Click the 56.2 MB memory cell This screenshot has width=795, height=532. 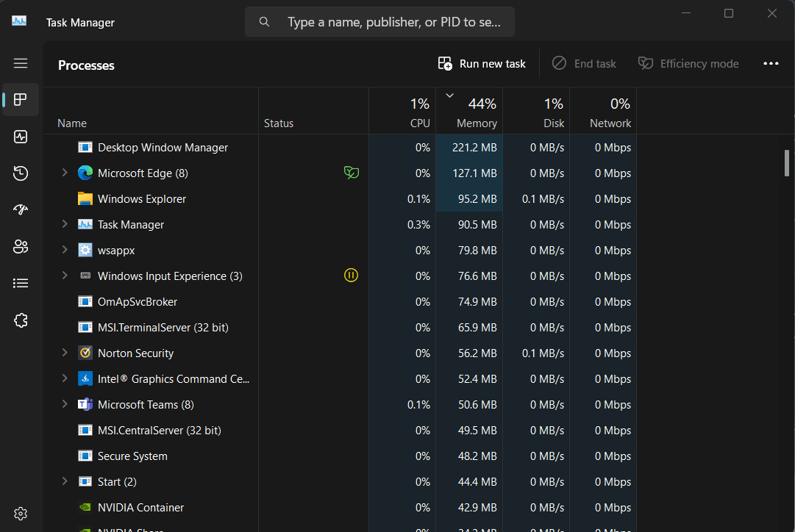pos(469,353)
